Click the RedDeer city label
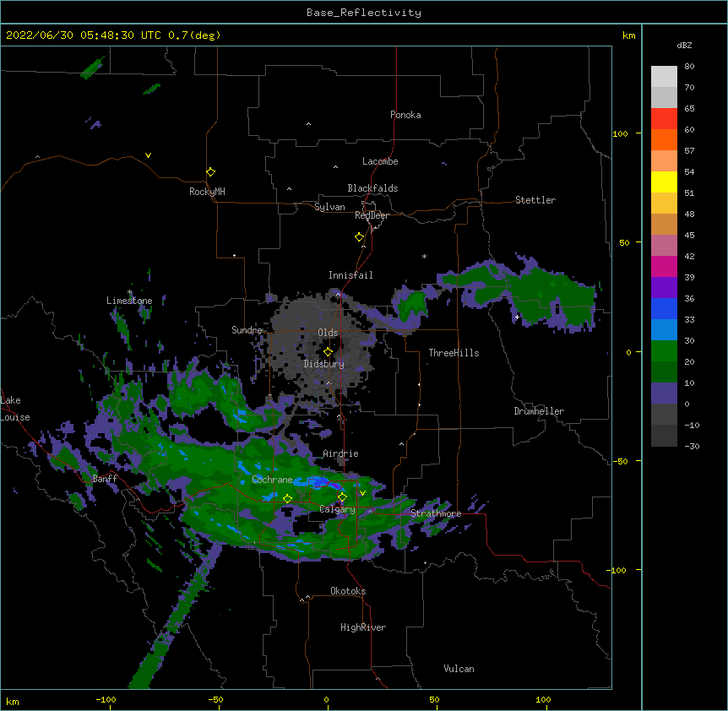This screenshot has width=728, height=711. point(372,215)
